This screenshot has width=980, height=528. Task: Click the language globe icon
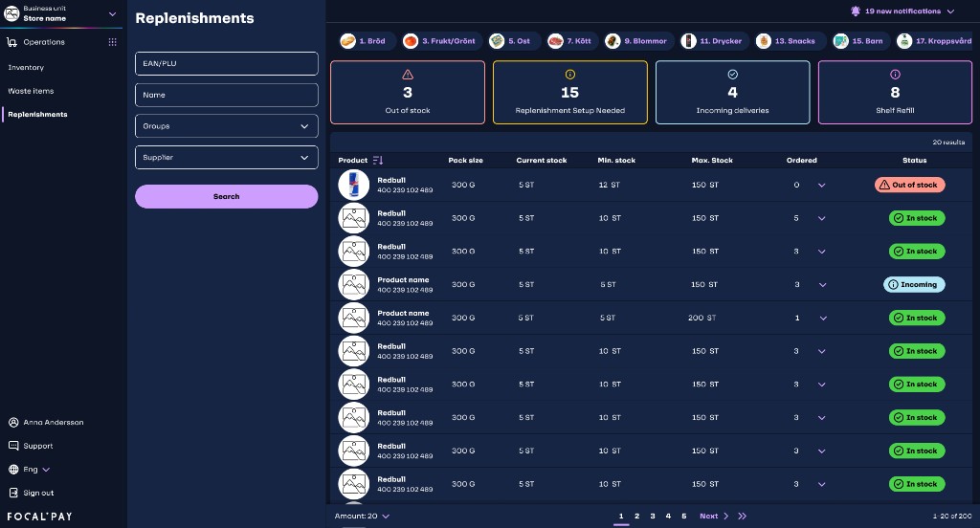click(13, 470)
